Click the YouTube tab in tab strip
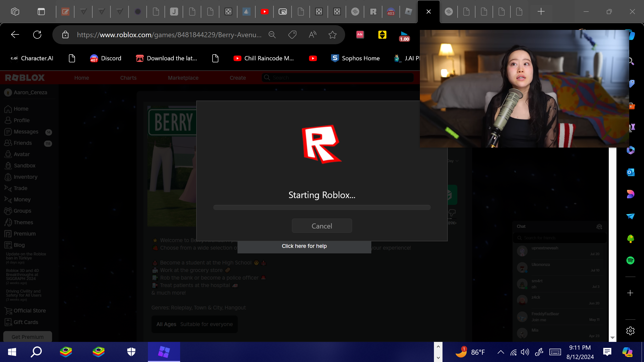The width and height of the screenshot is (644, 362). (x=264, y=12)
